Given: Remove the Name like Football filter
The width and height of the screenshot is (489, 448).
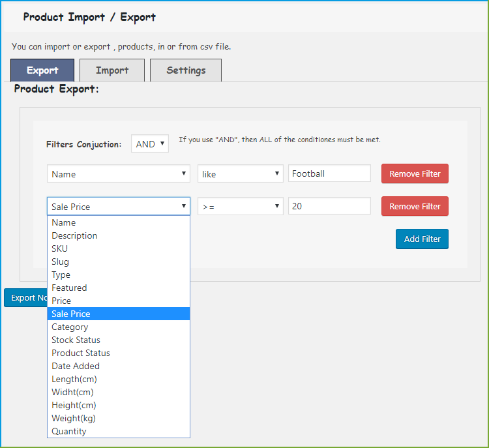Looking at the screenshot, I should 415,174.
